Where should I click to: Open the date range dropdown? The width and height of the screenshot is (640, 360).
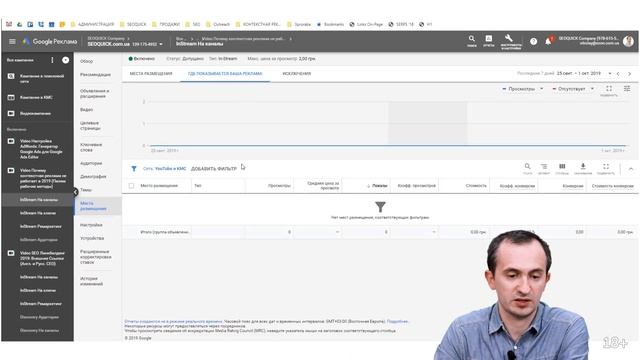610,74
